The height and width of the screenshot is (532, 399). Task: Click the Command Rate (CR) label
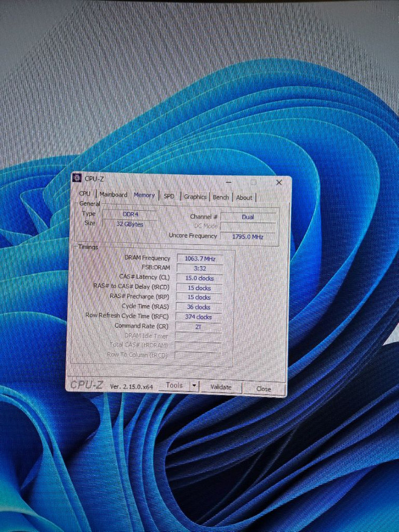click(141, 326)
